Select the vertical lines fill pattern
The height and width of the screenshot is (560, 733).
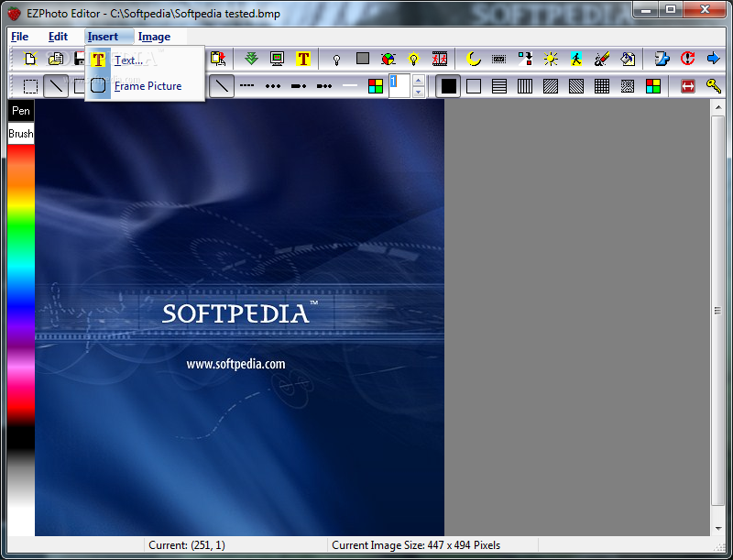[525, 86]
